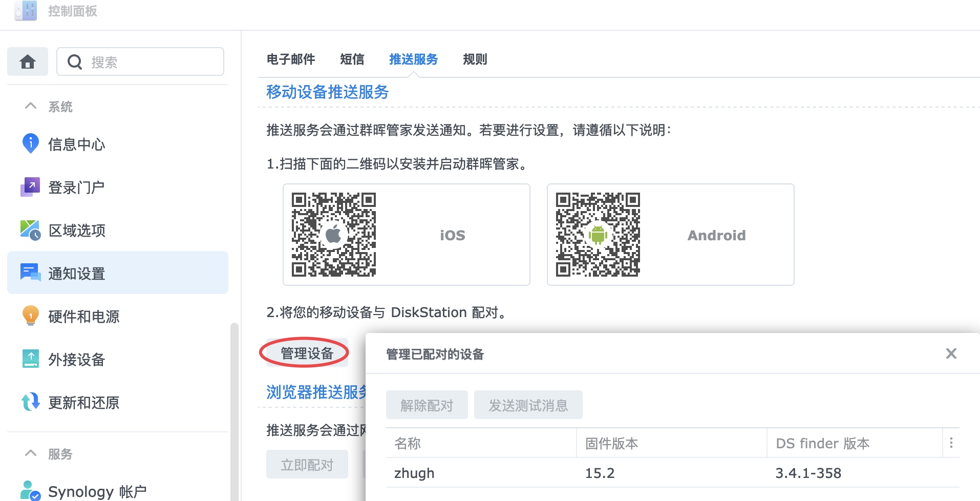Select the 推送服务 tab
This screenshot has height=501, width=980.
pyautogui.click(x=414, y=59)
